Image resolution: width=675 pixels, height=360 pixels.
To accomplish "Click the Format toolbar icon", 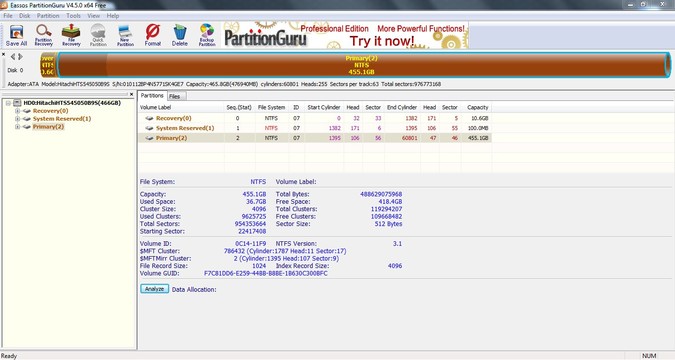I will pos(152,35).
